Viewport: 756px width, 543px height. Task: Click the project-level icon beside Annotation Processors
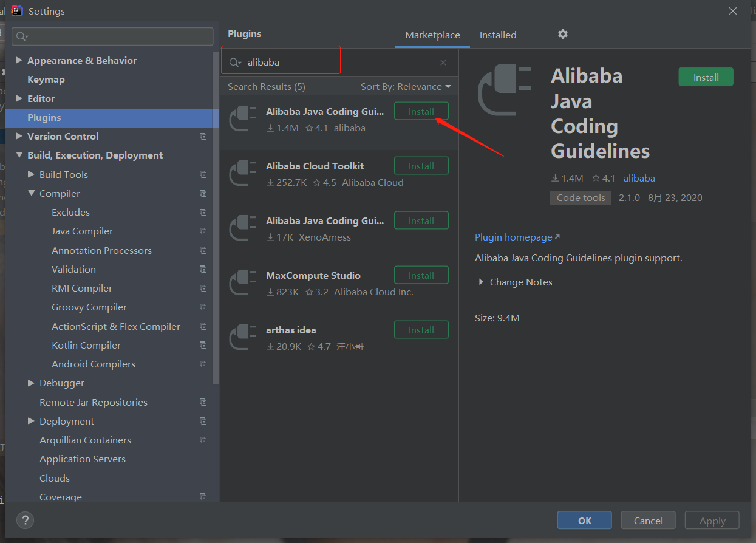(203, 250)
